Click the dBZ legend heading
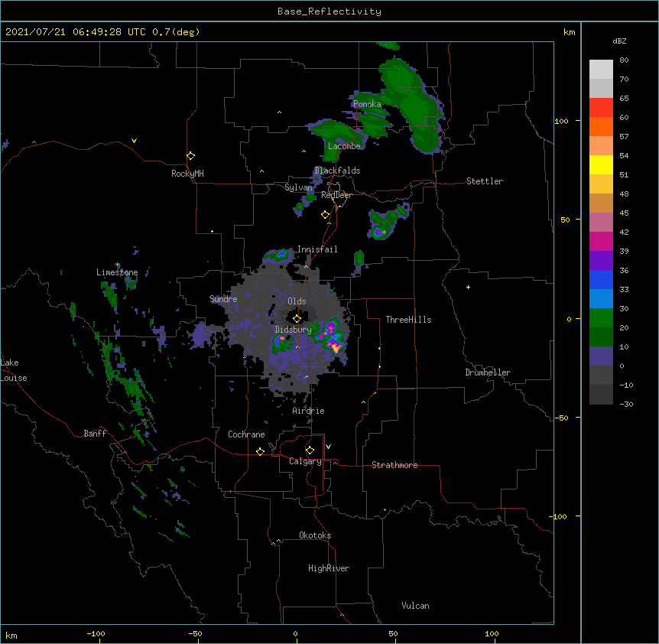The width and height of the screenshot is (659, 644). pos(619,41)
